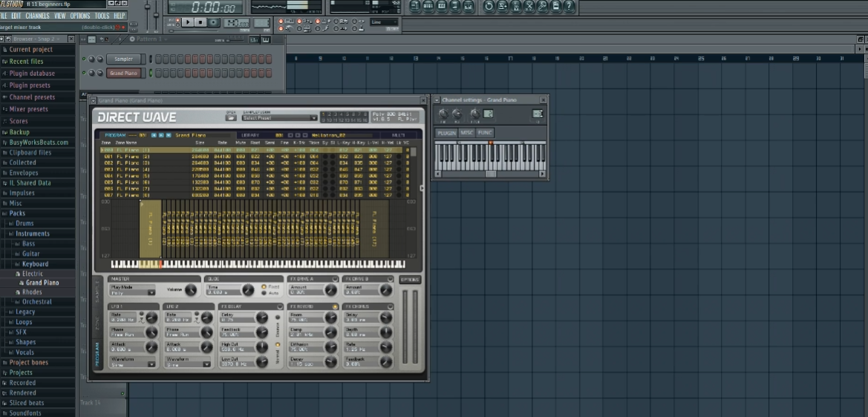Switch to MISC tab in Channel settings
Image resolution: width=868 pixels, height=417 pixels.
click(x=466, y=133)
